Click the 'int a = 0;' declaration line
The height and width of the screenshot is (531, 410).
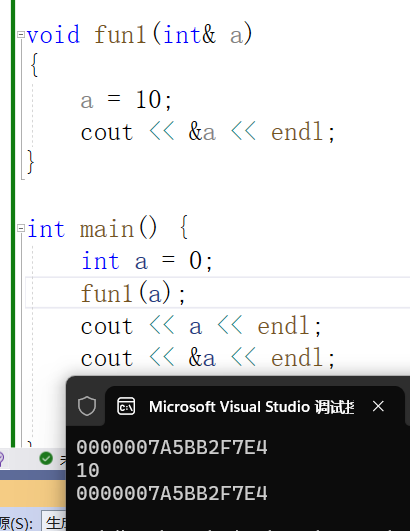pyautogui.click(x=147, y=261)
